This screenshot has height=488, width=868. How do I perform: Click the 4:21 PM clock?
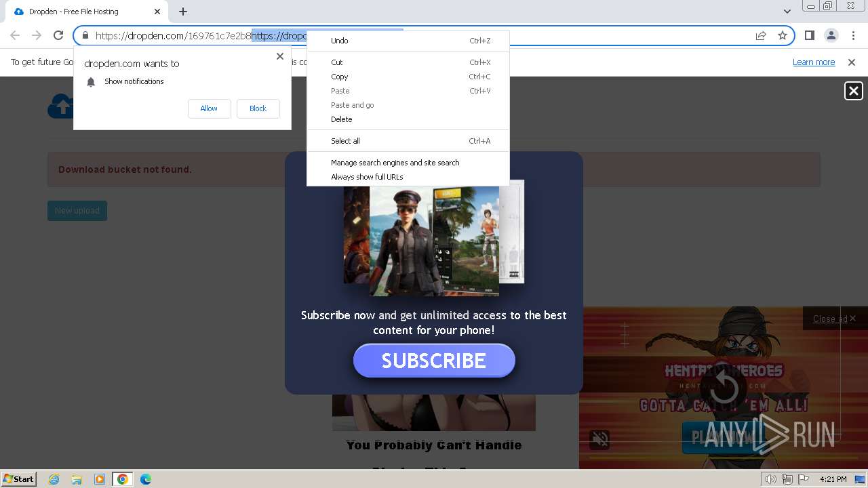pyautogui.click(x=833, y=479)
